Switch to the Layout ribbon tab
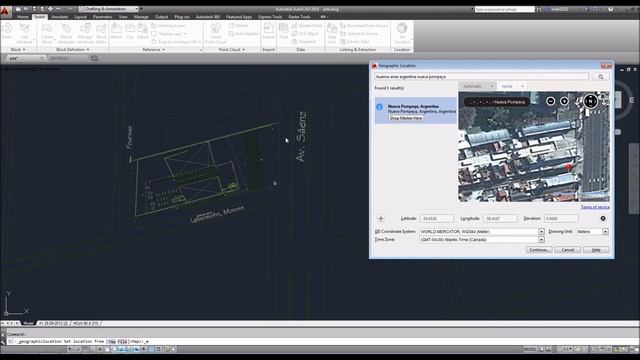Image resolution: width=640 pixels, height=360 pixels. pyautogui.click(x=80, y=17)
